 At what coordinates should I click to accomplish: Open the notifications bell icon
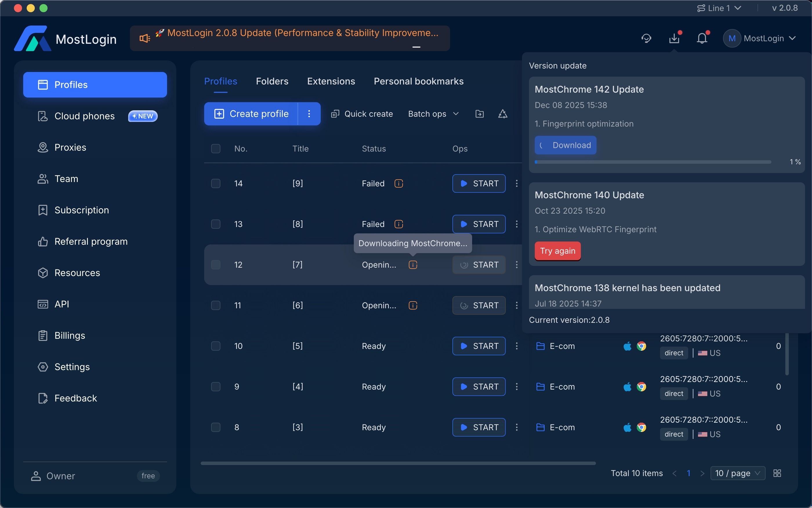(702, 38)
